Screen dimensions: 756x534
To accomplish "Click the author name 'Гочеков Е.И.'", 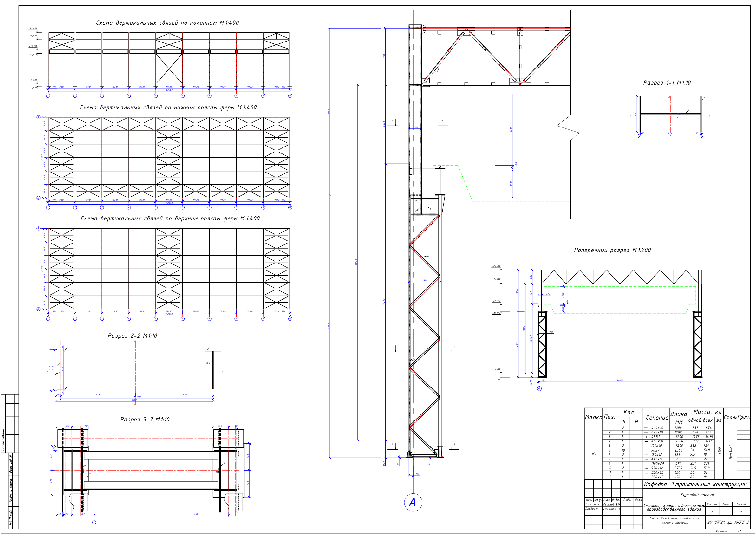I will click(612, 505).
